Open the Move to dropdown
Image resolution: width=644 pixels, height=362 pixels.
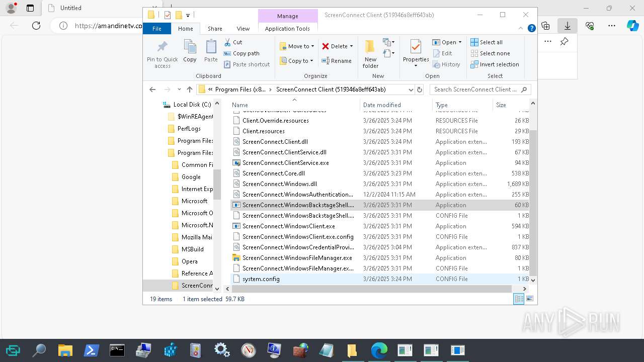[297, 46]
